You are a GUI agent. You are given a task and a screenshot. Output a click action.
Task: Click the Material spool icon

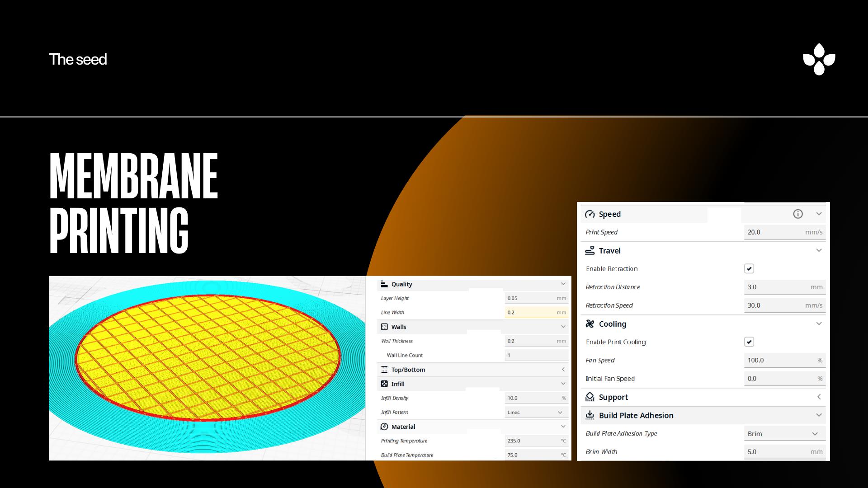pyautogui.click(x=384, y=427)
